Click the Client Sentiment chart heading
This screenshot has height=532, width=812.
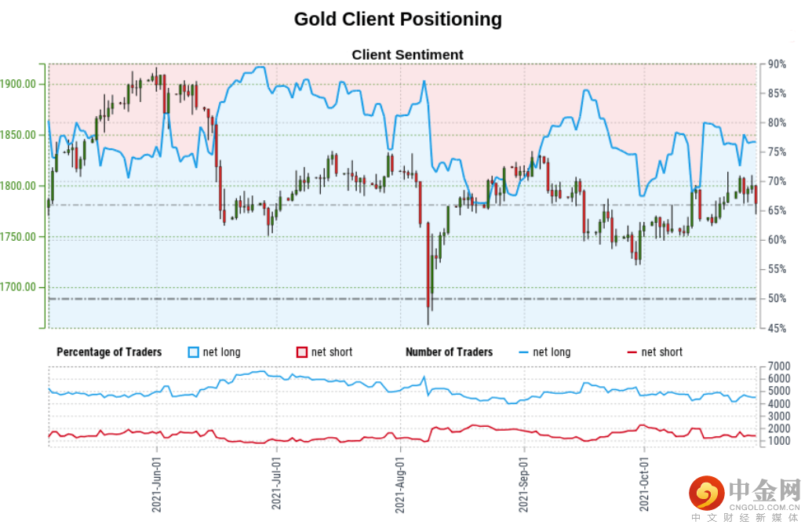point(407,54)
